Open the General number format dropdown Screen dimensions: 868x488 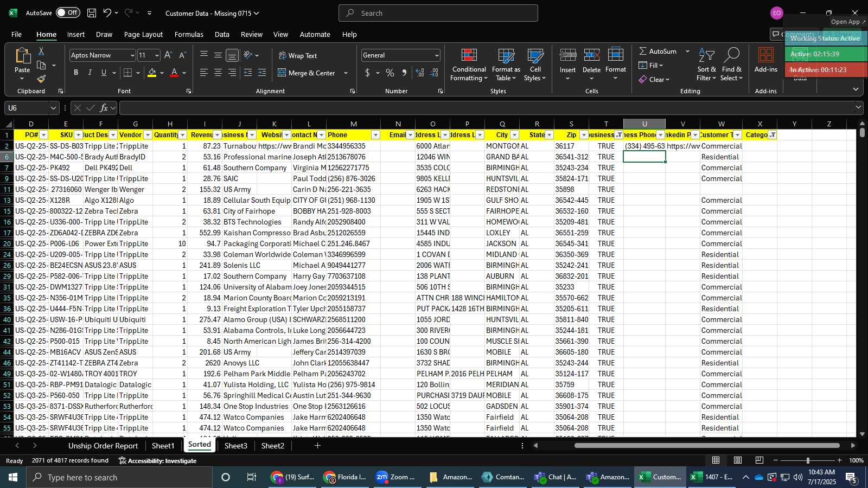(437, 55)
